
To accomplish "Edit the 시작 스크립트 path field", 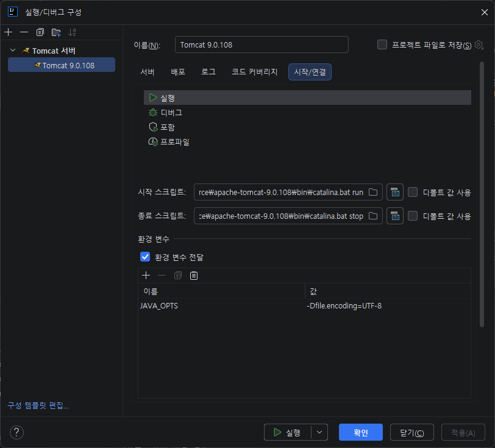I will point(281,192).
